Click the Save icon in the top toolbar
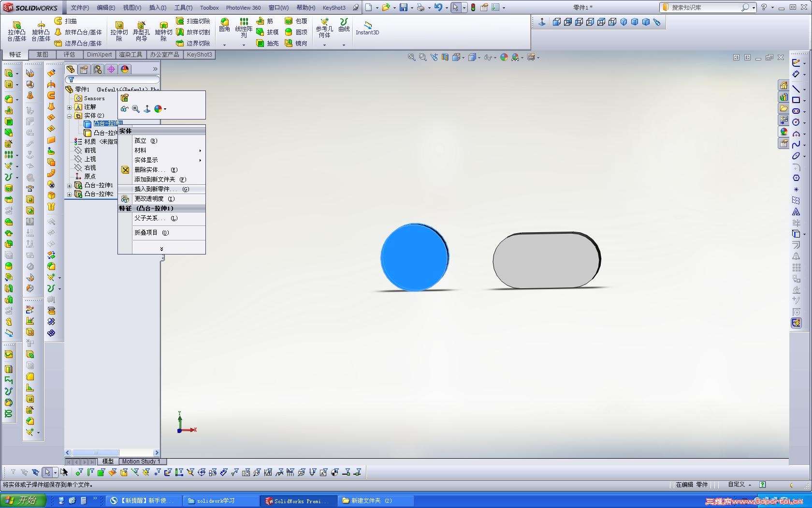Image resolution: width=812 pixels, height=508 pixels. point(403,7)
